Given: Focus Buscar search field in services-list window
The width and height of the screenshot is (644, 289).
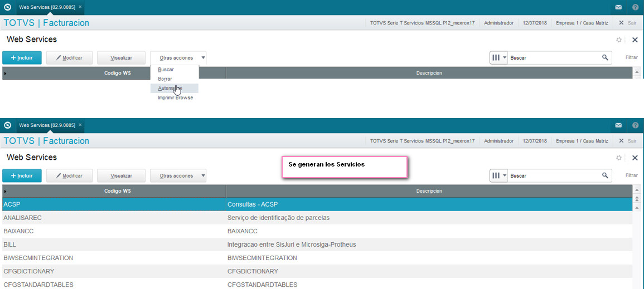Looking at the screenshot, I should (554, 175).
